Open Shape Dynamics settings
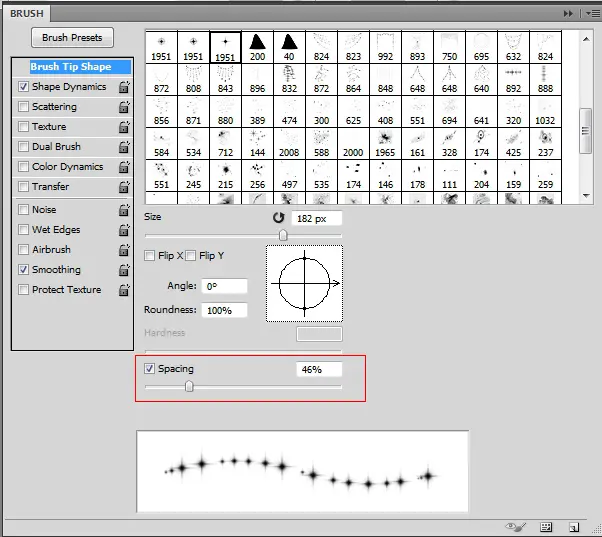The height and width of the screenshot is (537, 602). coord(69,87)
